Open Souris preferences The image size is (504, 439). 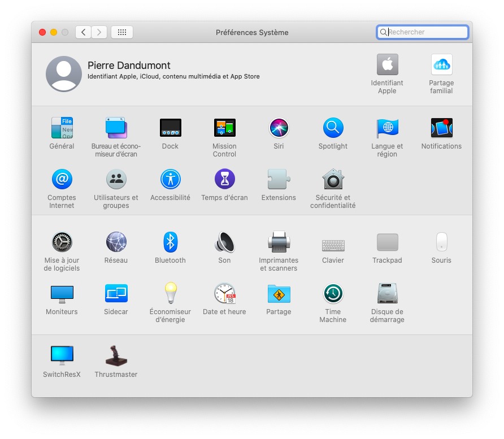(x=442, y=242)
